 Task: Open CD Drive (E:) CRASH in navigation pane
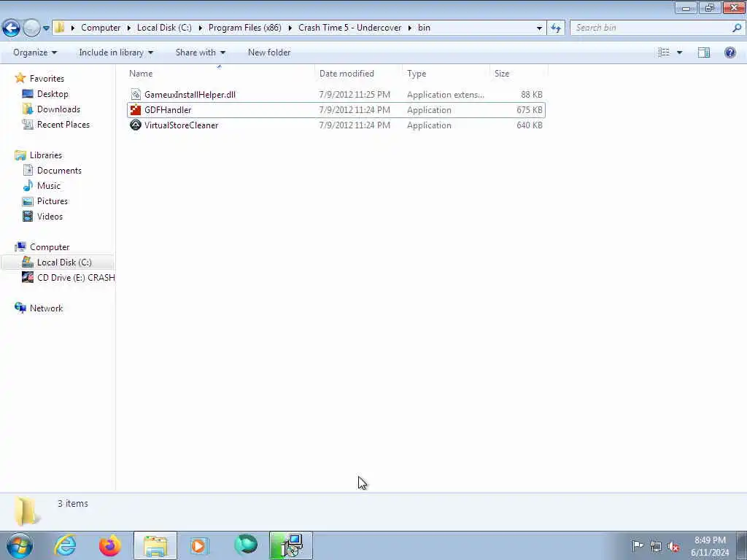click(76, 278)
